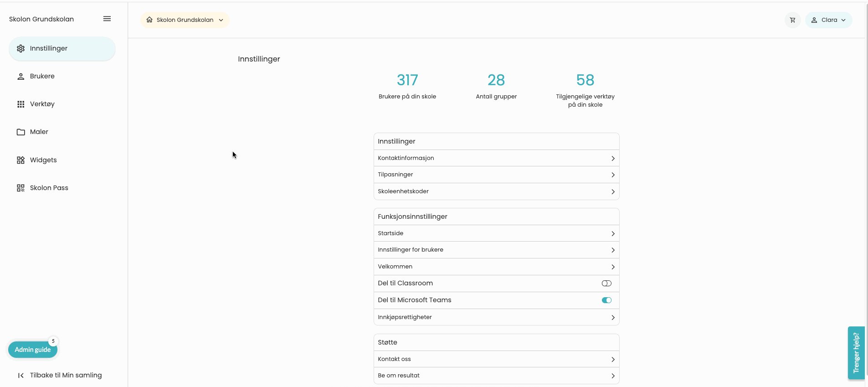The height and width of the screenshot is (387, 868).
Task: Disable the Del til Microsoft Teams toggle
Action: pyautogui.click(x=606, y=300)
